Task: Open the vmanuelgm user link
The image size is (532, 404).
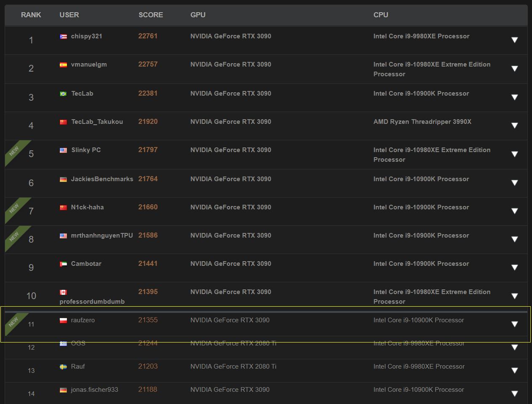Action: point(89,64)
